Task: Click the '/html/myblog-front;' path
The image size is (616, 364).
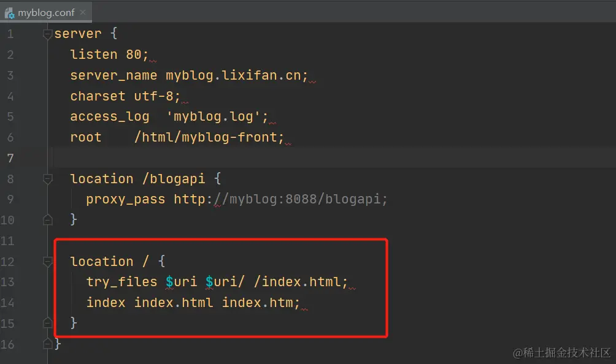Action: (209, 137)
